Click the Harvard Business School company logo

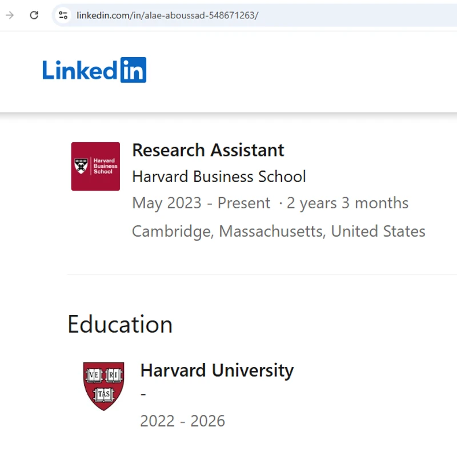(x=95, y=166)
